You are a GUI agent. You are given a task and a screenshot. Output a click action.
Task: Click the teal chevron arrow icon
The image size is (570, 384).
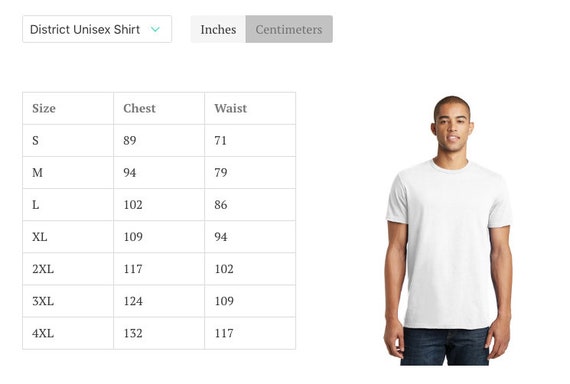tap(155, 29)
